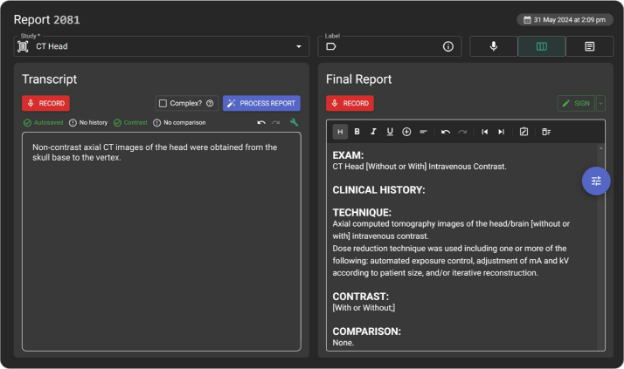Image resolution: width=624 pixels, height=369 pixels.
Task: Expand the Sign button dropdown arrow
Action: pos(601,103)
